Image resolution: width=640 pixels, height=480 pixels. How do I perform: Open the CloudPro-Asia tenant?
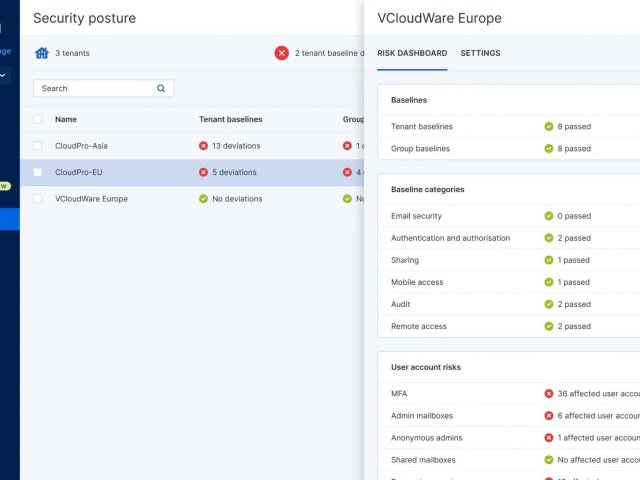click(x=81, y=146)
